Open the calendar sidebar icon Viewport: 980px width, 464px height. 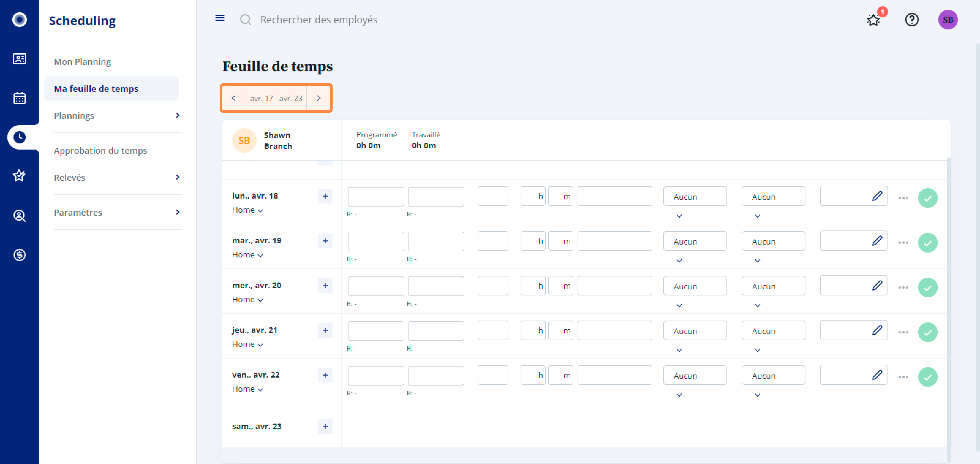[19, 98]
